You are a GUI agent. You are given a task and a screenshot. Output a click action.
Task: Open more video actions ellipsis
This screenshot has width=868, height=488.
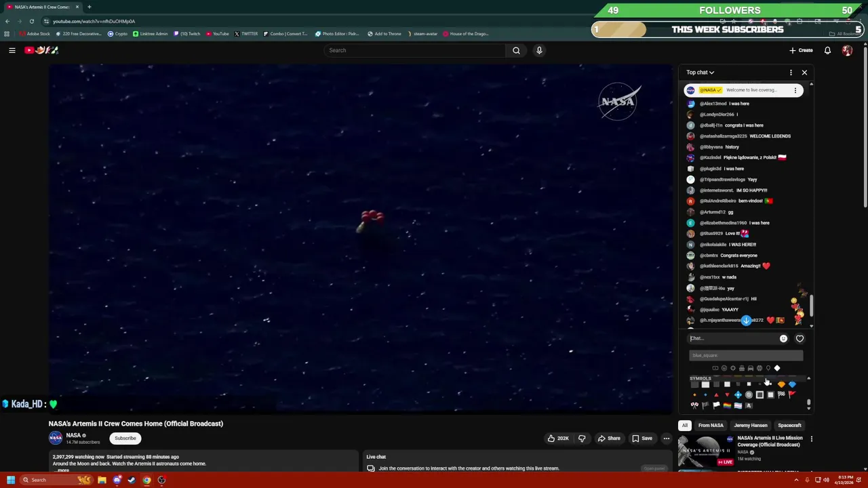pos(666,439)
